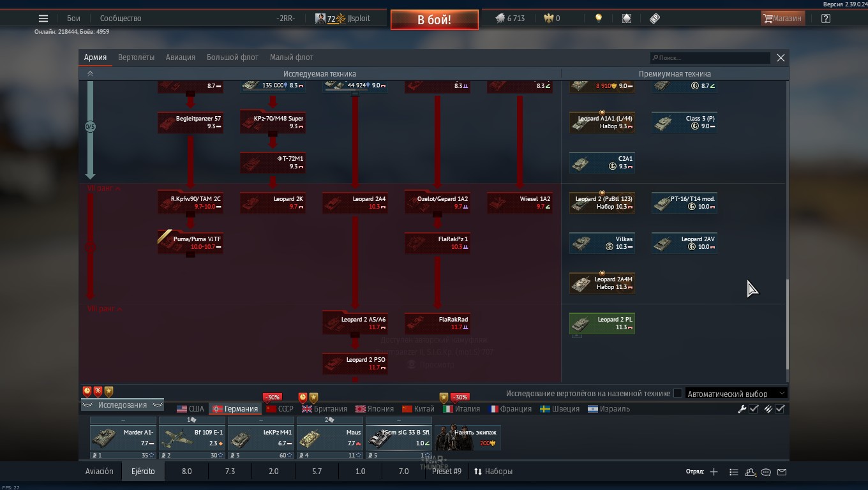The image size is (868, 490).
Task: Click the golden eagles currency icon
Action: click(548, 19)
